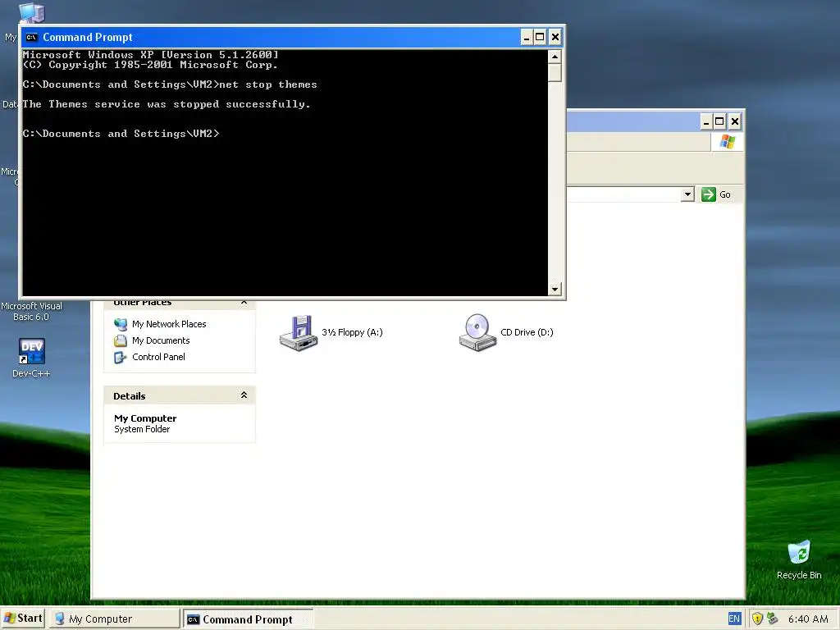Click the Command Prompt title bar icon
This screenshot has height=630, width=840.
point(32,37)
